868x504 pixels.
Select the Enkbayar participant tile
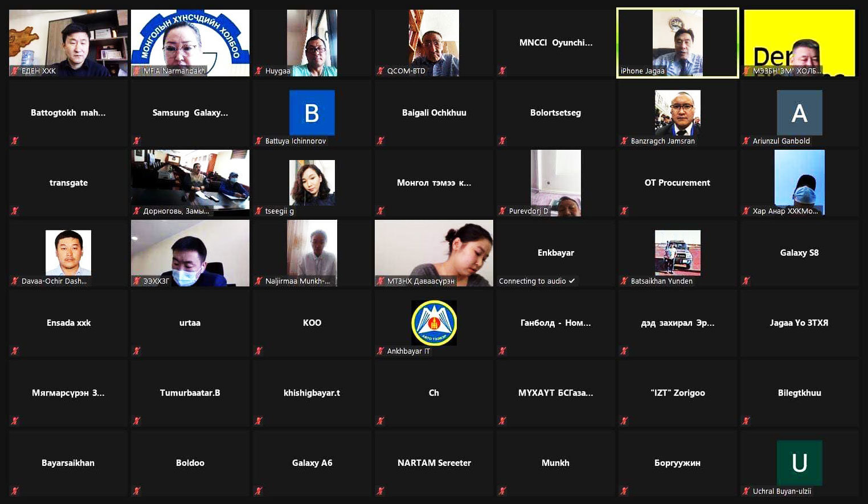coord(555,252)
